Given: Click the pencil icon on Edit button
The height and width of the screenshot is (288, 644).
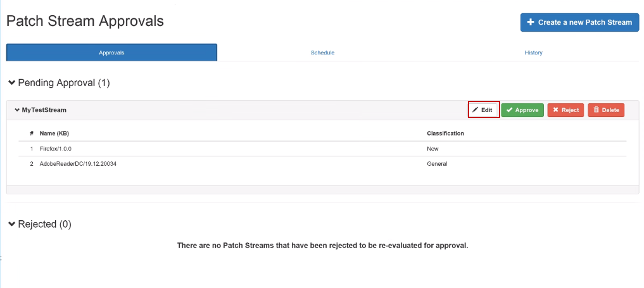Looking at the screenshot, I should point(475,110).
